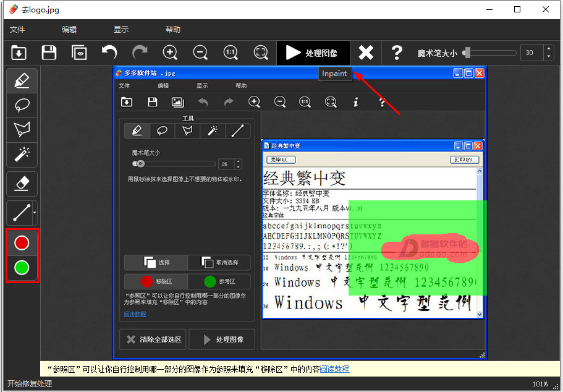This screenshot has height=392, width=563.
Task: Click the brush size field showing 30
Action: tap(532, 53)
